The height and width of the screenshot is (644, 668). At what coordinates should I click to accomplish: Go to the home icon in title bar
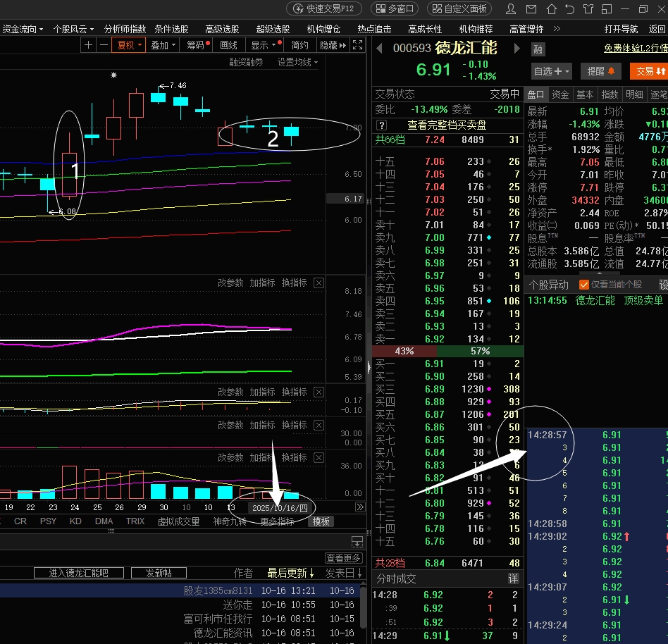[x=551, y=9]
